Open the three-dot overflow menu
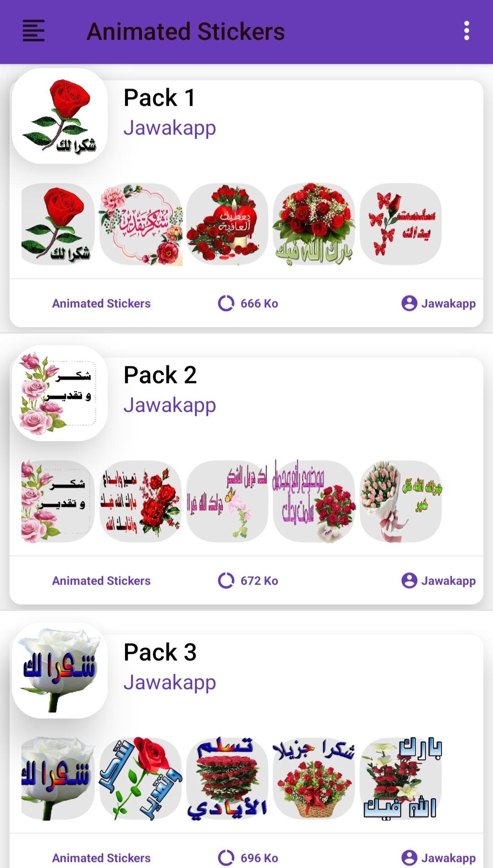The image size is (493, 868). [467, 31]
